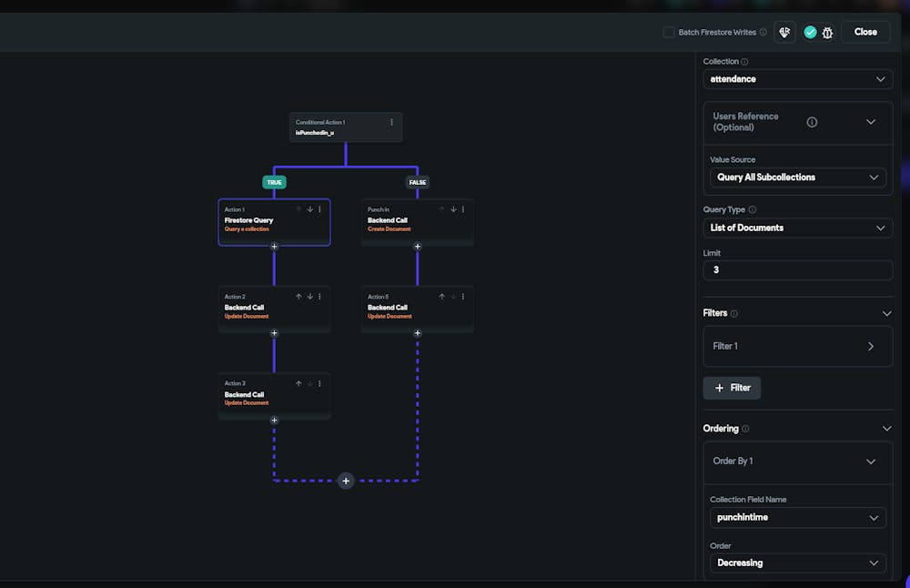Click plus button below Action 1 Firestore Query
Viewport: 910px width, 588px height.
[274, 246]
